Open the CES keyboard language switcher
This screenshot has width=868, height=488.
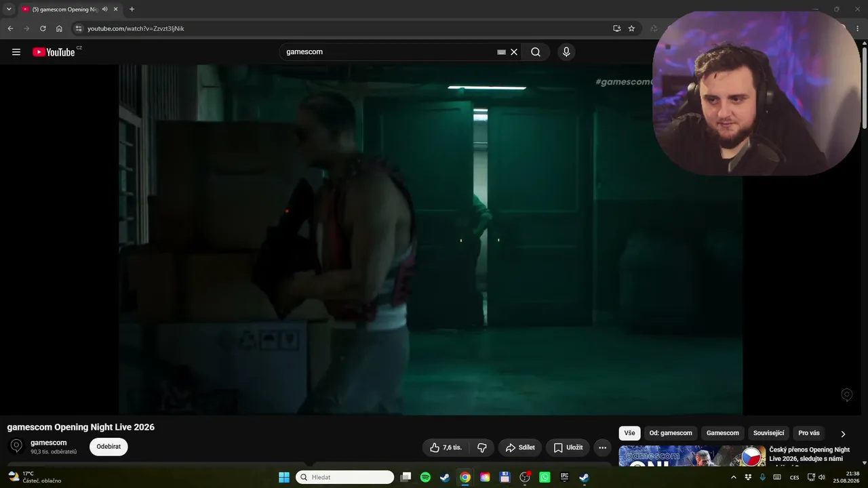click(x=795, y=477)
